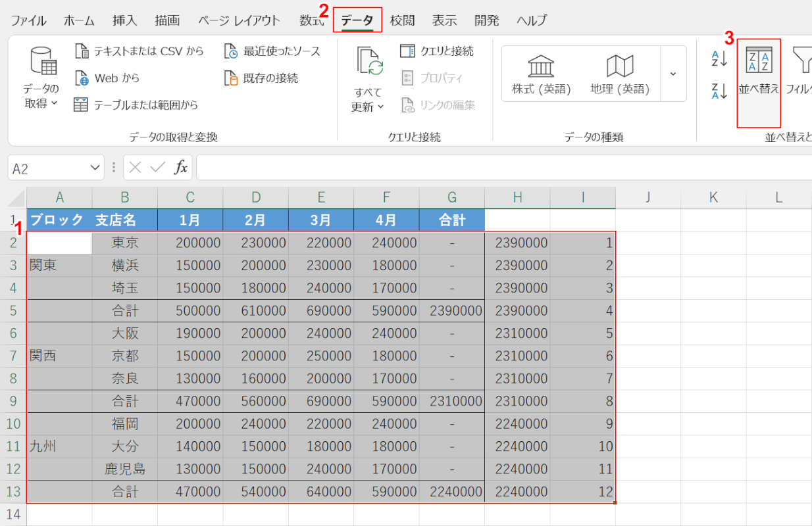Click the 九州 cell
The height and width of the screenshot is (526, 812).
[x=59, y=446]
